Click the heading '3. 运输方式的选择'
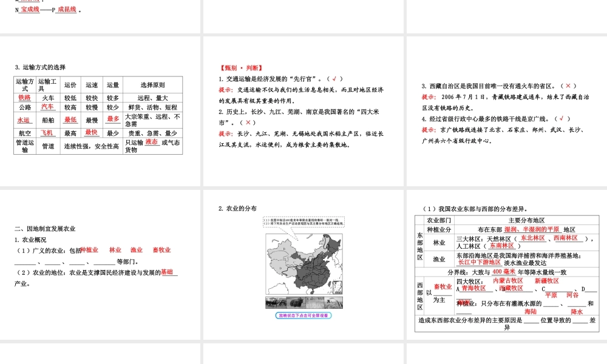607x364 pixels. pos(40,67)
